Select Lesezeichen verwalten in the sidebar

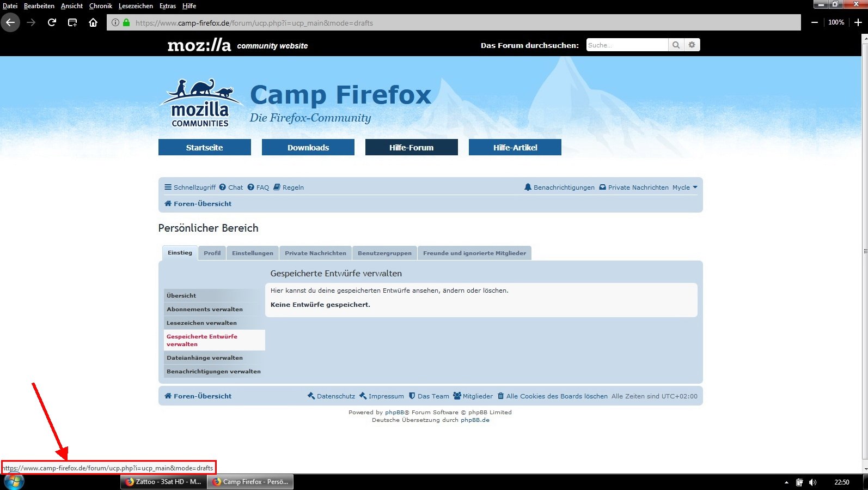[215, 323]
